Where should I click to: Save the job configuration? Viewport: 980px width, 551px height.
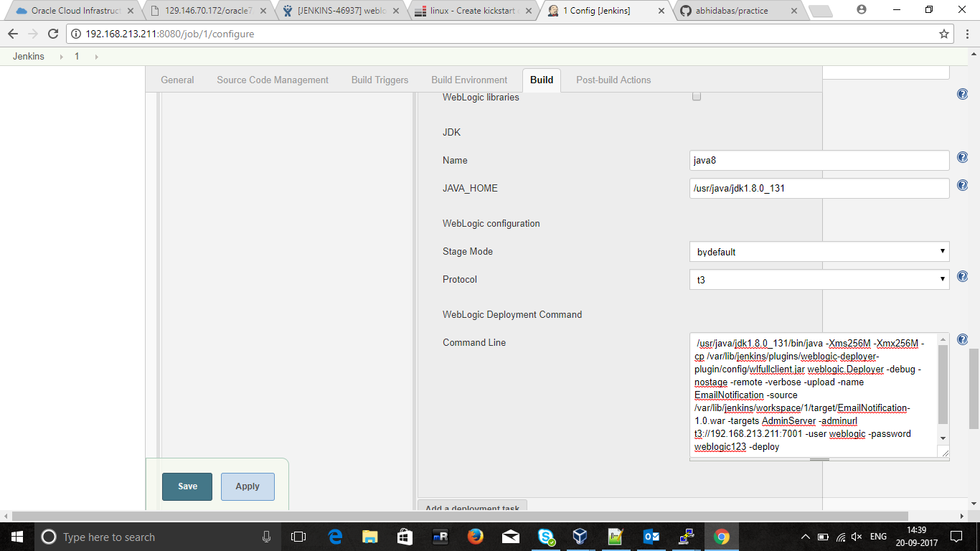click(187, 486)
